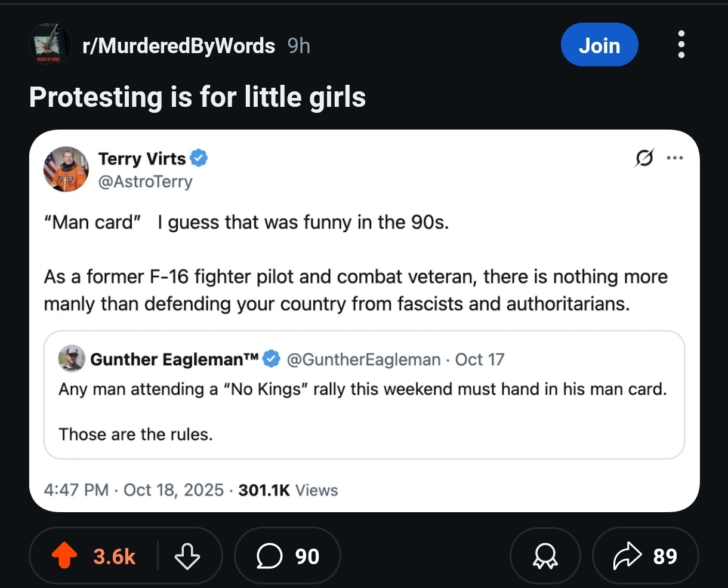
Task: Join the MurderedByWords community
Action: click(599, 45)
